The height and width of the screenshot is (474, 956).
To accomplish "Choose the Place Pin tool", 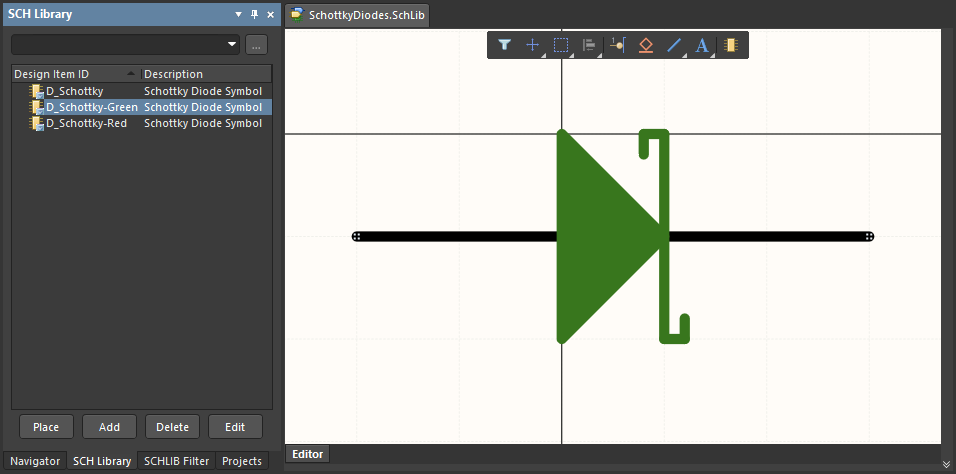I will pyautogui.click(x=617, y=45).
